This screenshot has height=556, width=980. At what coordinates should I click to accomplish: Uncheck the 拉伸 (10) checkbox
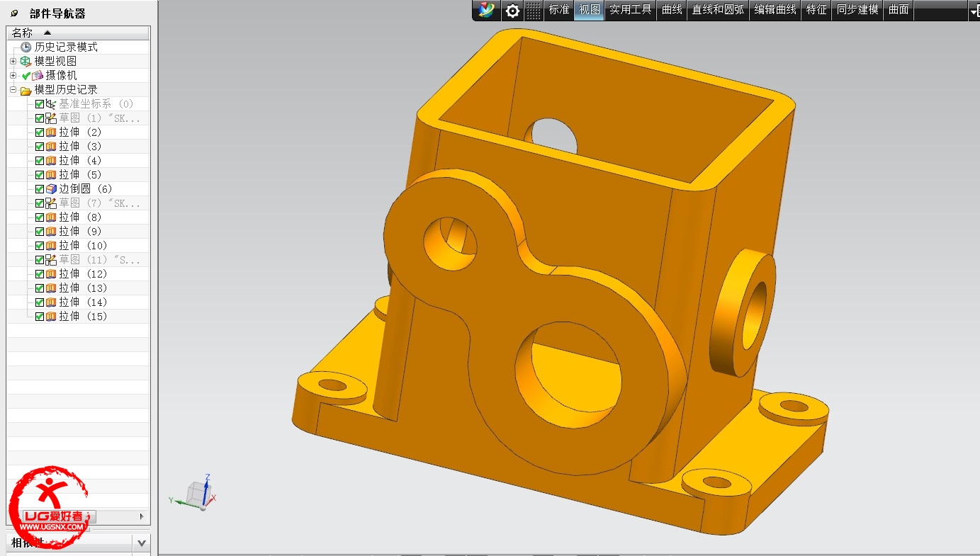40,246
